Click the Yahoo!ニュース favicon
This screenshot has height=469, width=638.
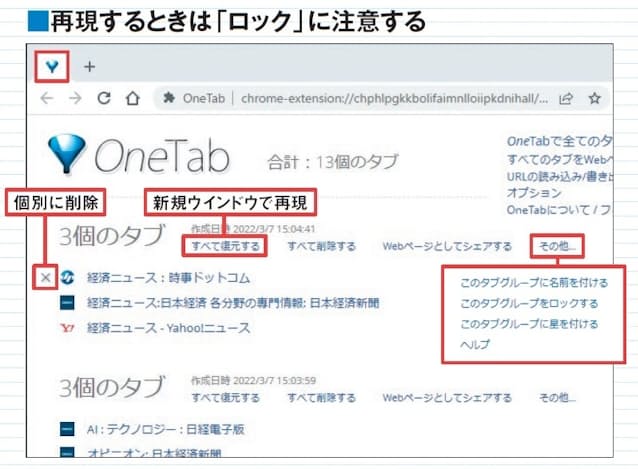click(x=67, y=328)
